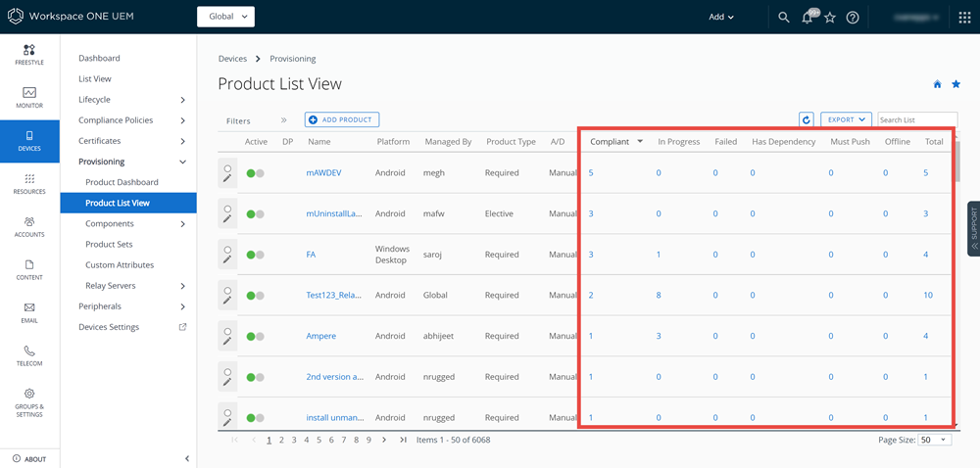Open the Monitor section
This screenshot has height=468, width=980.
[x=29, y=98]
